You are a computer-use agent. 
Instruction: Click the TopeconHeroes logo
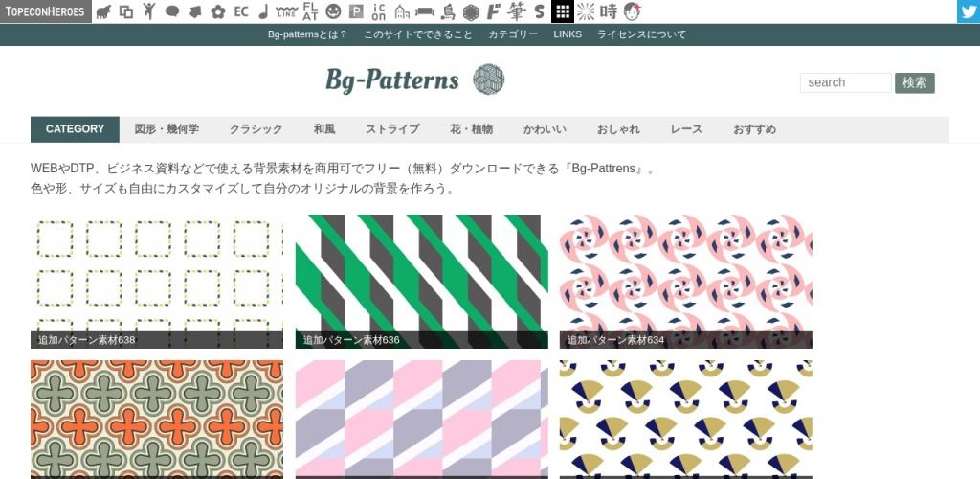coord(45,11)
